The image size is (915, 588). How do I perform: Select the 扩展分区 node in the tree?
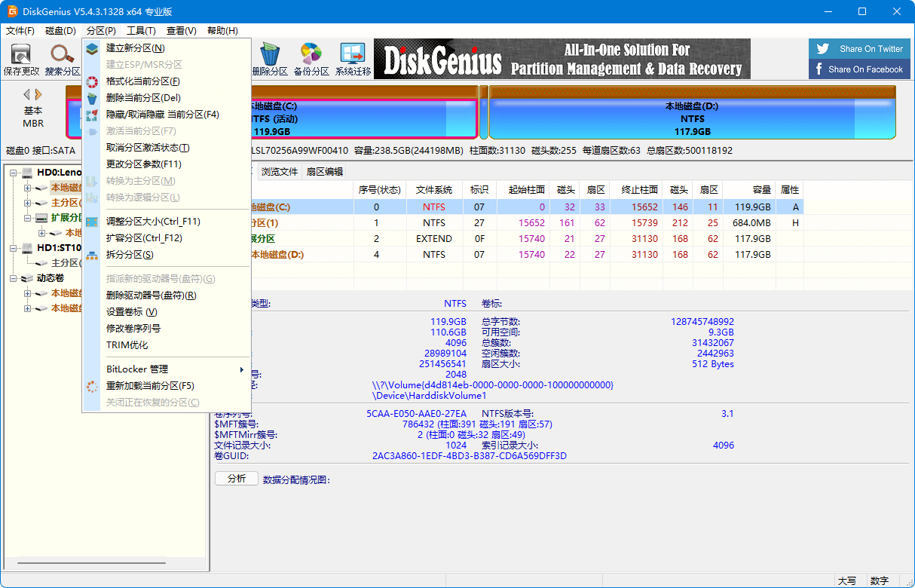click(66, 218)
